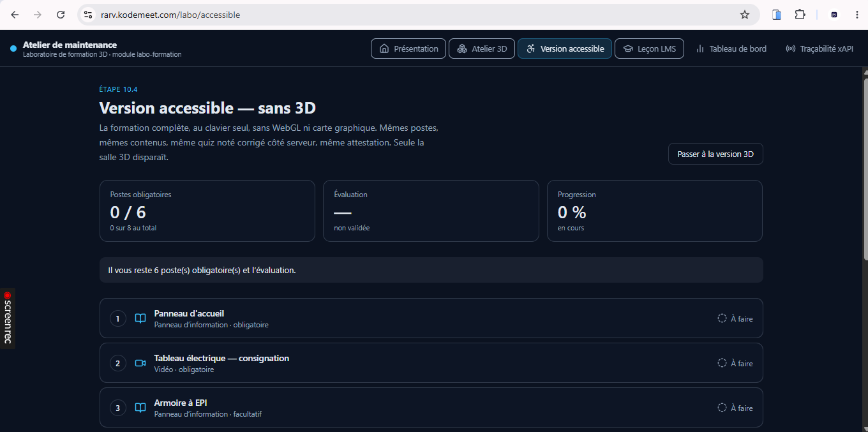Click the Version accessible — sans 3D heading
This screenshot has height=432, width=868.
click(207, 108)
